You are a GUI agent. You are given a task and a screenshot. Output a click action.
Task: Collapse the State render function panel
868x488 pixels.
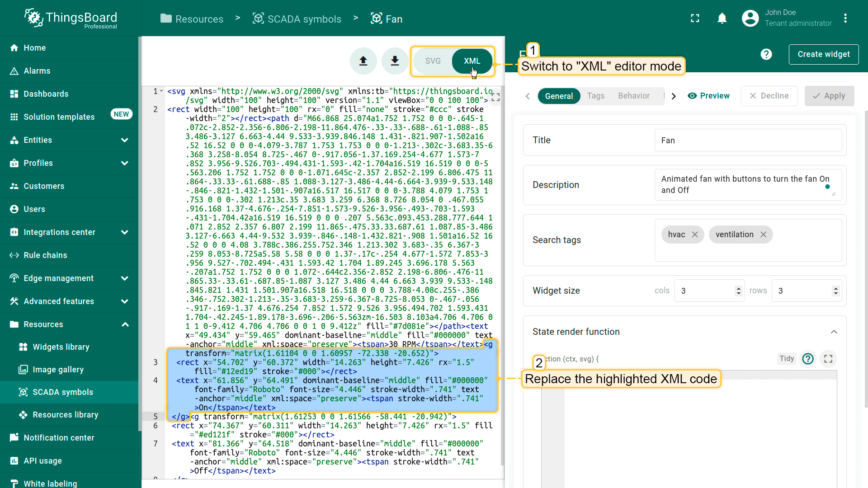(x=834, y=332)
